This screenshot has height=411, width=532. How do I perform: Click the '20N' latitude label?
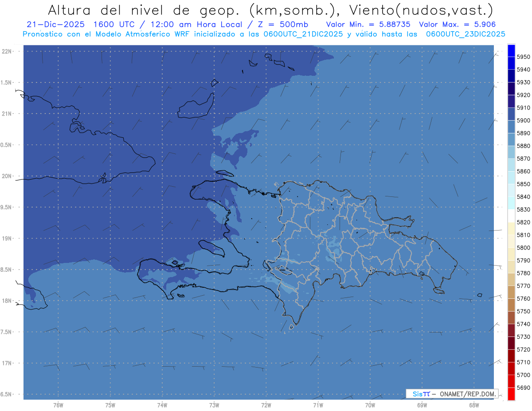(x=7, y=176)
